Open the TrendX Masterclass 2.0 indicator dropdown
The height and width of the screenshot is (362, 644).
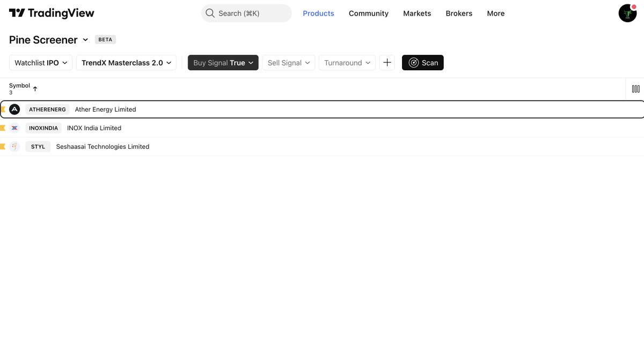pyautogui.click(x=126, y=63)
